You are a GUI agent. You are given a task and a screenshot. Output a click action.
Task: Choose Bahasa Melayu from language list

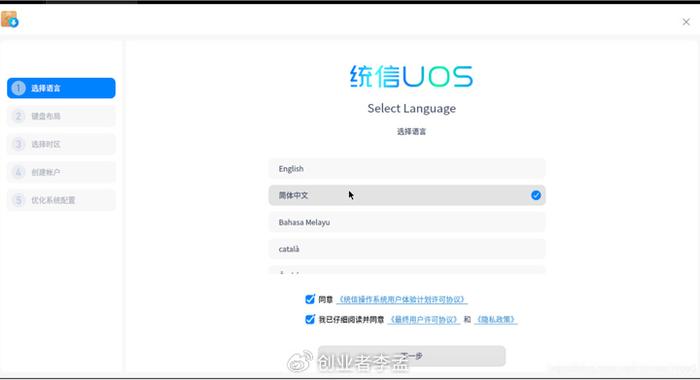point(407,222)
